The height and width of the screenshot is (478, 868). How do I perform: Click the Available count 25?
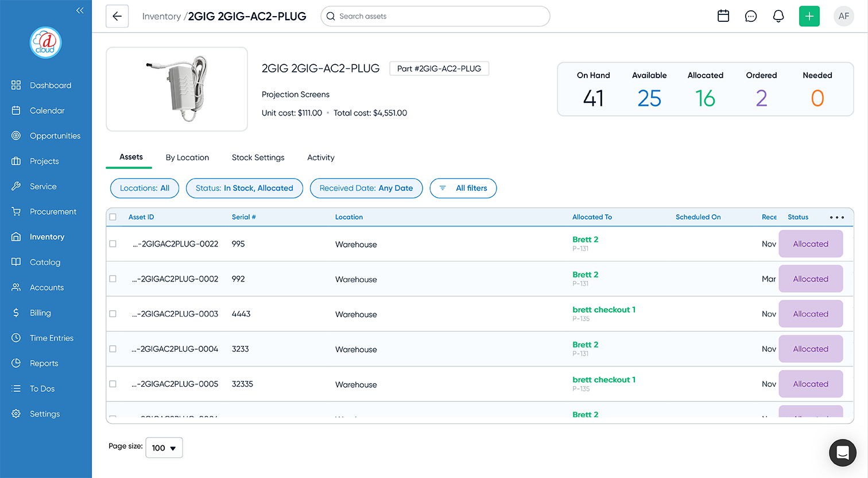tap(649, 99)
